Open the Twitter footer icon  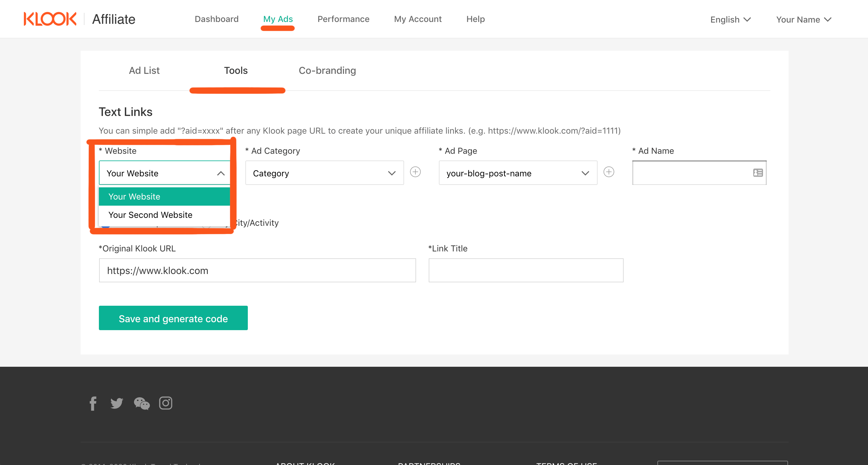click(x=117, y=403)
